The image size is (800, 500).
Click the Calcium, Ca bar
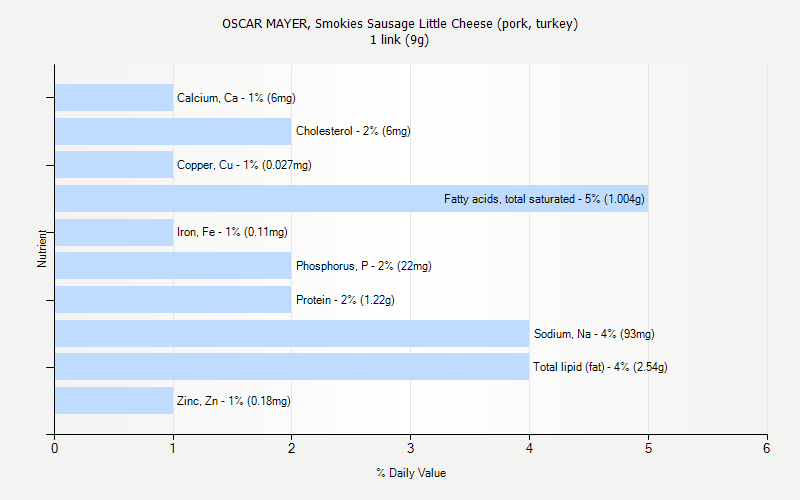(114, 98)
